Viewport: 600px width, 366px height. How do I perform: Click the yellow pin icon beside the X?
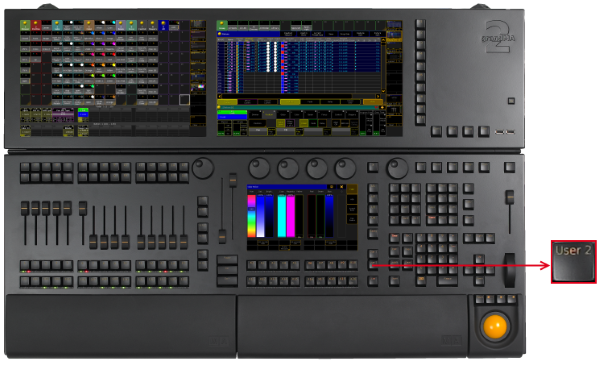point(331,187)
